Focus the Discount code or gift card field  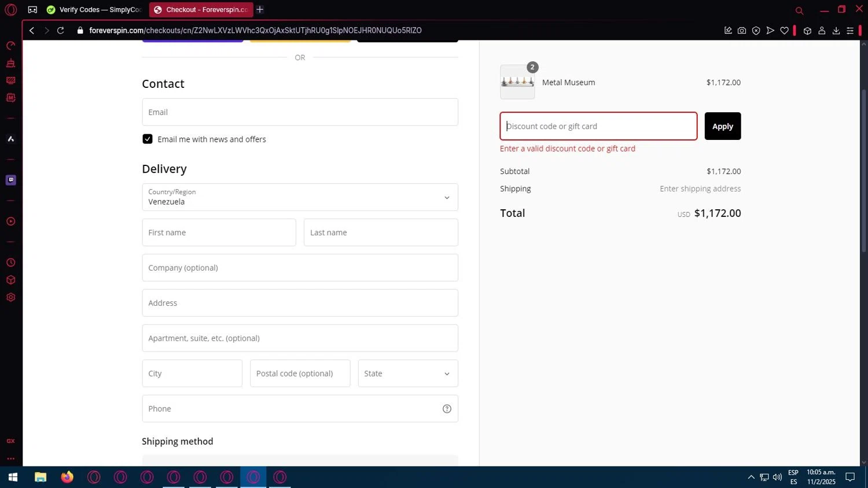coord(598,126)
